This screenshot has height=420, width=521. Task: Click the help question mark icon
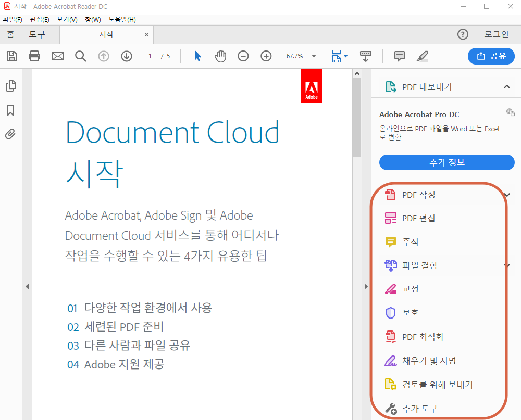click(463, 34)
